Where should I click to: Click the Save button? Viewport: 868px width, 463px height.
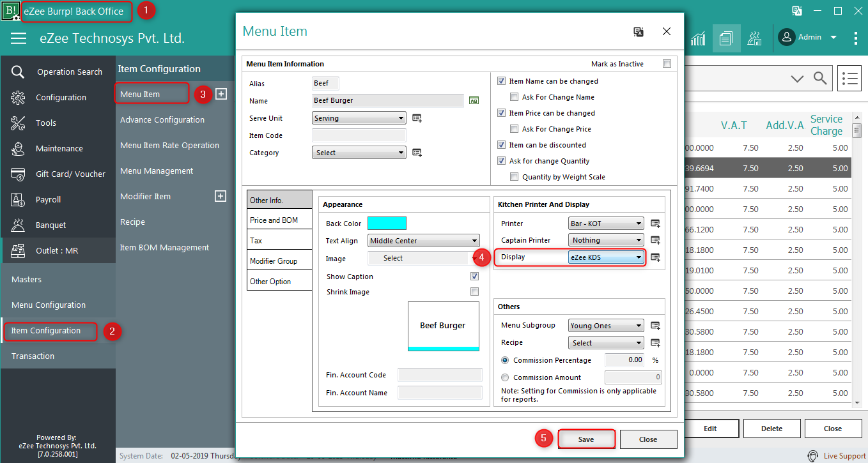pos(586,439)
